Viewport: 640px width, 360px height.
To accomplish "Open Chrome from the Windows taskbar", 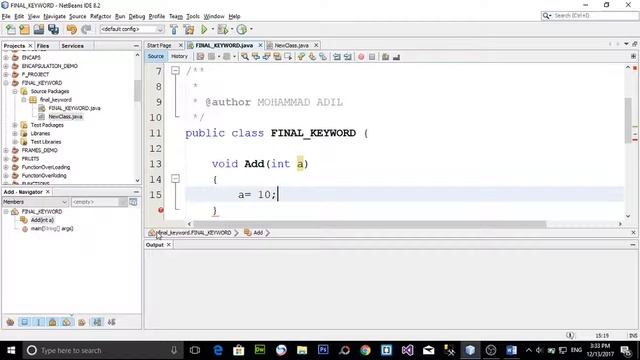I will coord(365,350).
